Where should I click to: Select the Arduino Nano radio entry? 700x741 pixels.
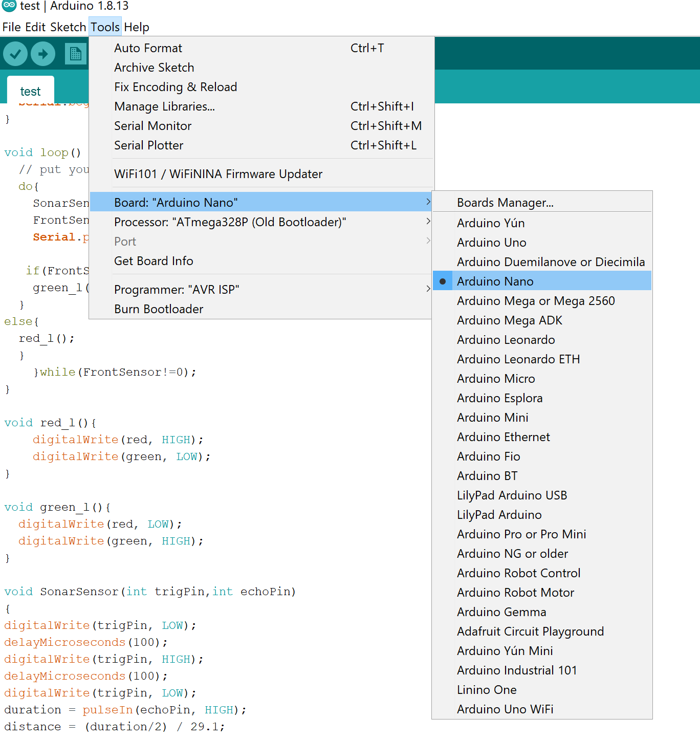tap(542, 281)
